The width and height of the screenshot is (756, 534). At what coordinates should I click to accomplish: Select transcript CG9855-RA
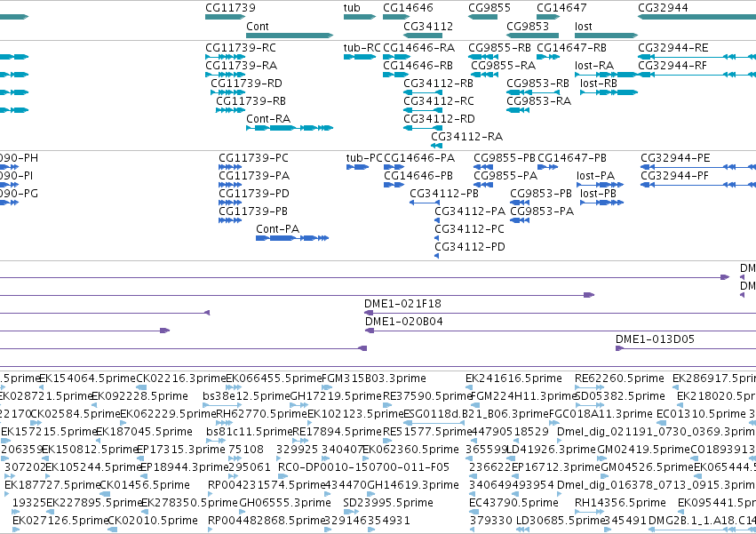coord(484,75)
